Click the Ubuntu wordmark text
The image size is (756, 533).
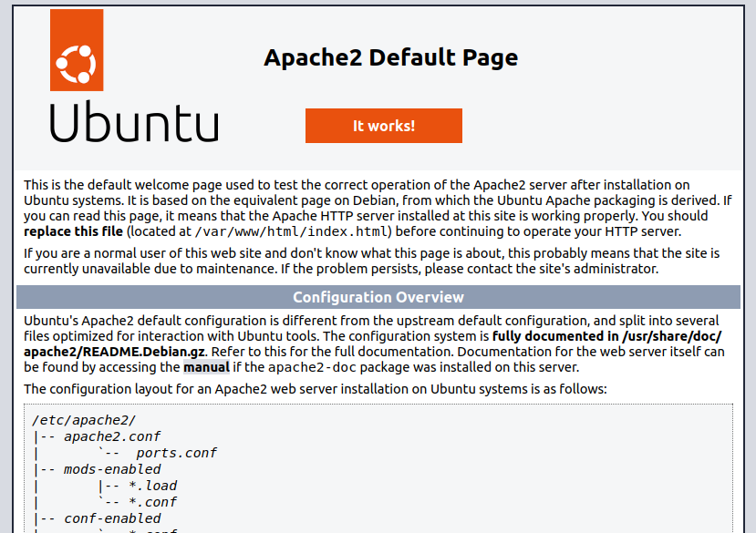[133, 122]
